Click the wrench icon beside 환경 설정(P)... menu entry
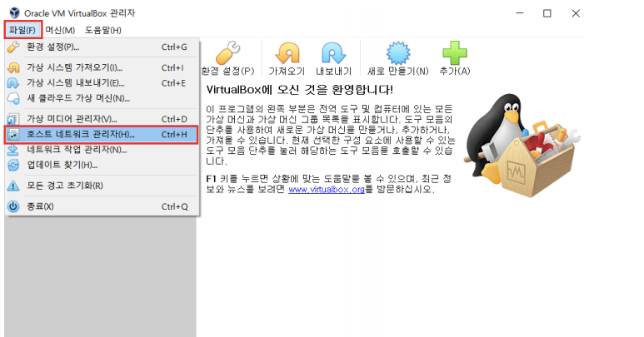 pos(13,47)
